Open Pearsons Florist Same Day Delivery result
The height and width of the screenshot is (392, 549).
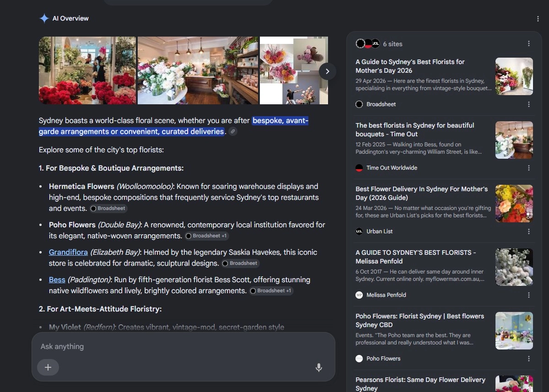pyautogui.click(x=420, y=384)
